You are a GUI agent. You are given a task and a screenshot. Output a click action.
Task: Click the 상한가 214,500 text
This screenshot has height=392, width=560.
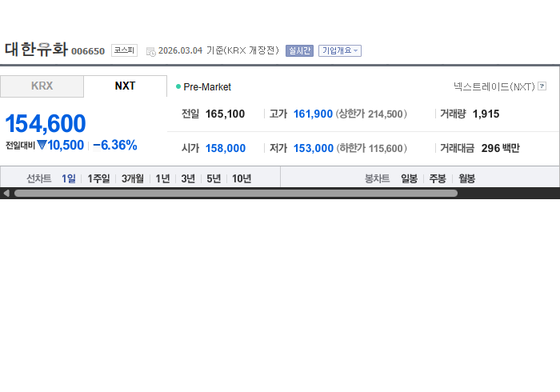(371, 114)
